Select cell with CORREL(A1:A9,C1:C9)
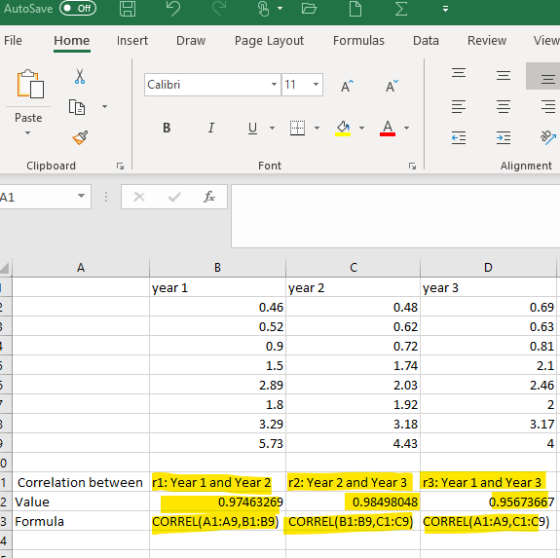 [488, 522]
